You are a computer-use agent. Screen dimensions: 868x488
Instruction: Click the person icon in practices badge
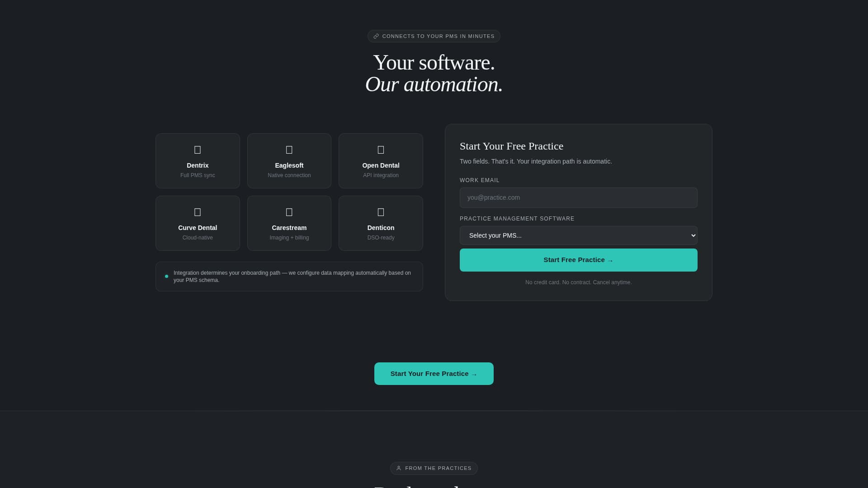tap(399, 468)
